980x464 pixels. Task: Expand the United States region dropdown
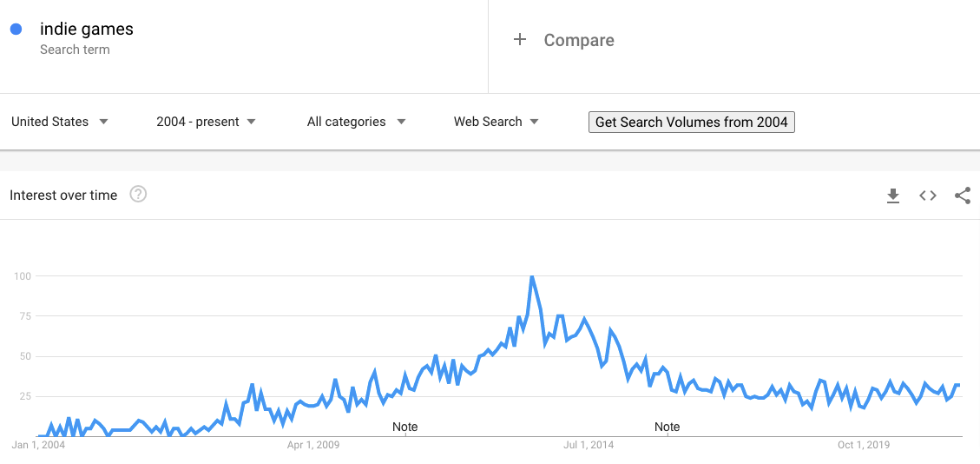[60, 122]
